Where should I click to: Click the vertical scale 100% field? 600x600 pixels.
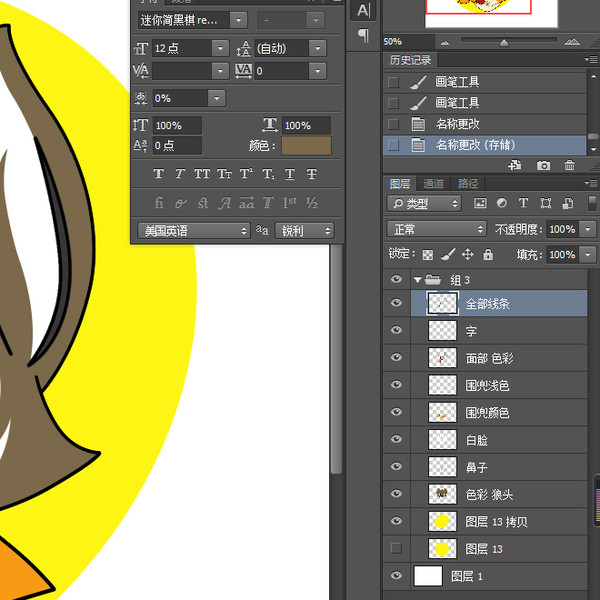pos(177,126)
